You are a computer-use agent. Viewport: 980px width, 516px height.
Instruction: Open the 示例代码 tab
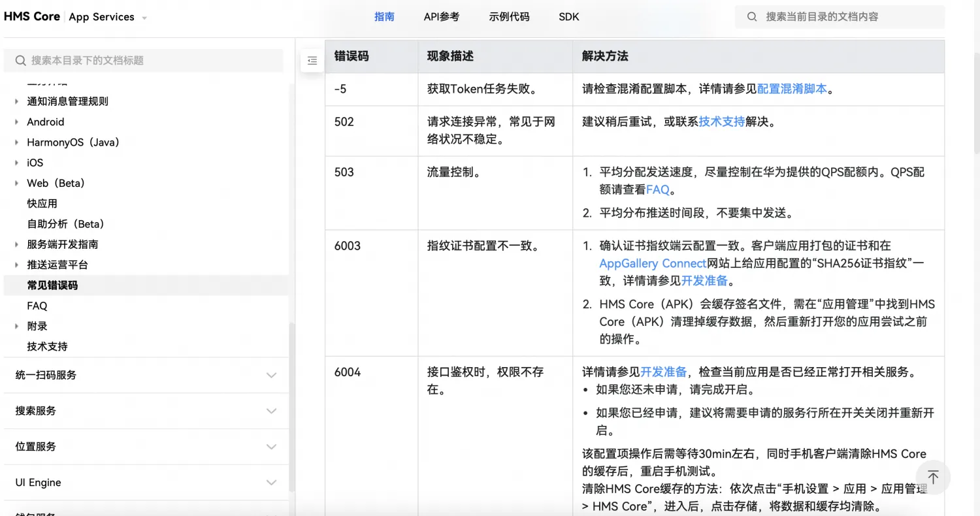(509, 17)
